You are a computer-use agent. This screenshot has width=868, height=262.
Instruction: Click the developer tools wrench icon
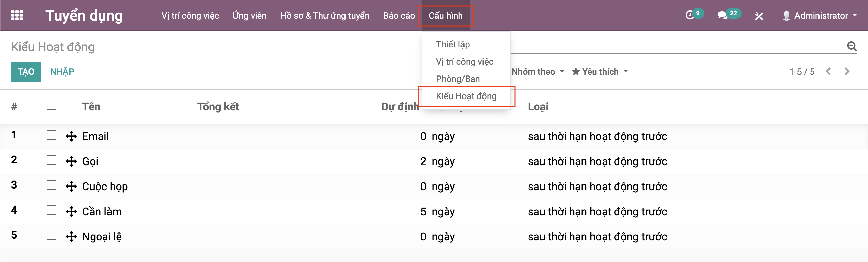click(x=759, y=16)
